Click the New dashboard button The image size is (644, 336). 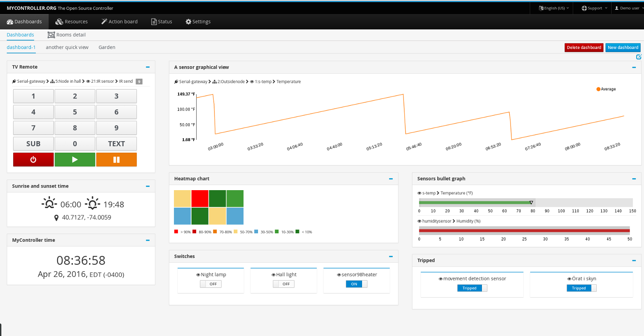[623, 47]
